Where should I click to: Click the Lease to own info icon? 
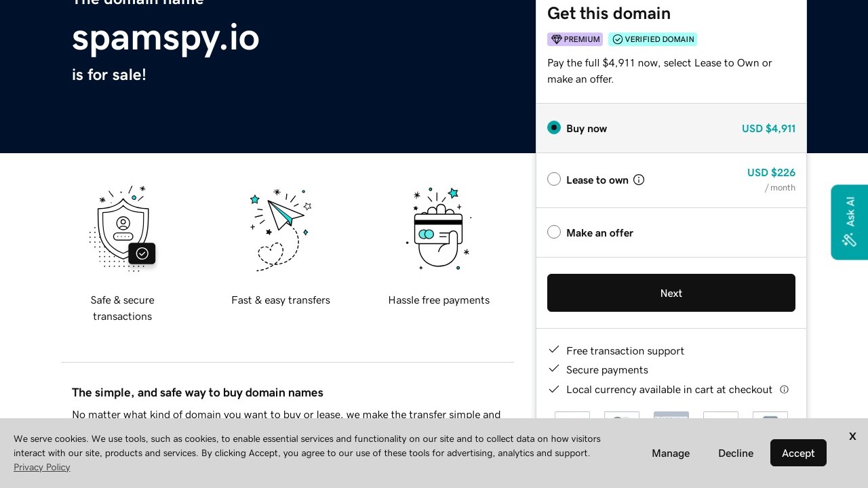[639, 180]
